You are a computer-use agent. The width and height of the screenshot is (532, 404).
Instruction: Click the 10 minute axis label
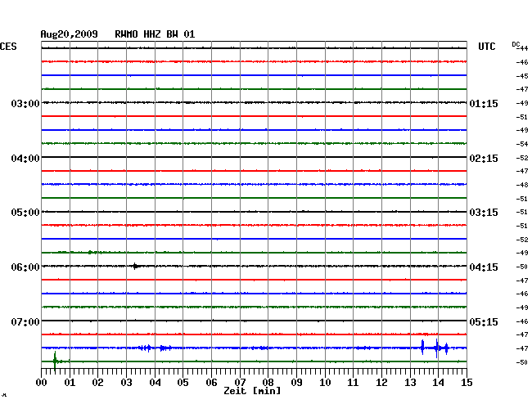tap(325, 382)
